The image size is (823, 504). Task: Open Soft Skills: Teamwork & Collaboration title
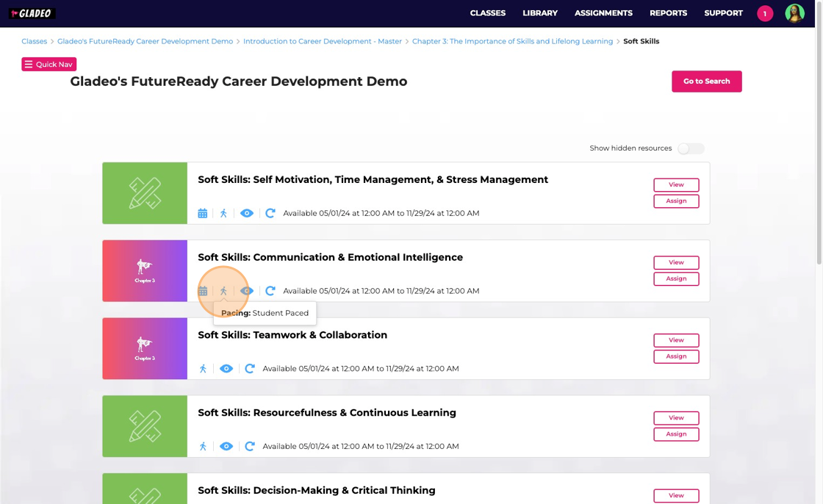click(292, 335)
